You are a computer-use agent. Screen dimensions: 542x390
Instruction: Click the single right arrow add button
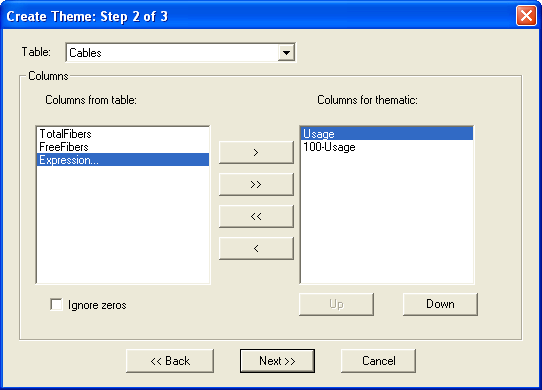256,152
